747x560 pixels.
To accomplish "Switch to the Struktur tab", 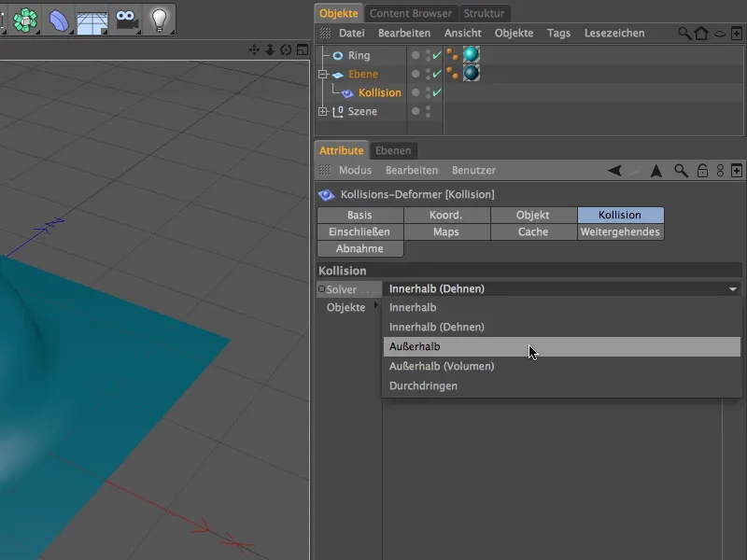I will coord(484,13).
